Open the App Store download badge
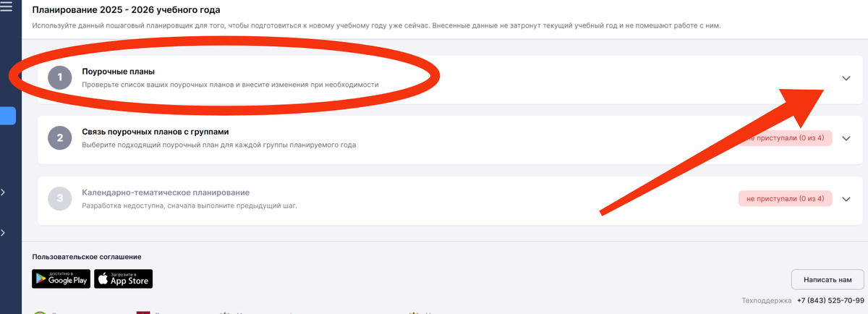This screenshot has height=314, width=868. [124, 279]
